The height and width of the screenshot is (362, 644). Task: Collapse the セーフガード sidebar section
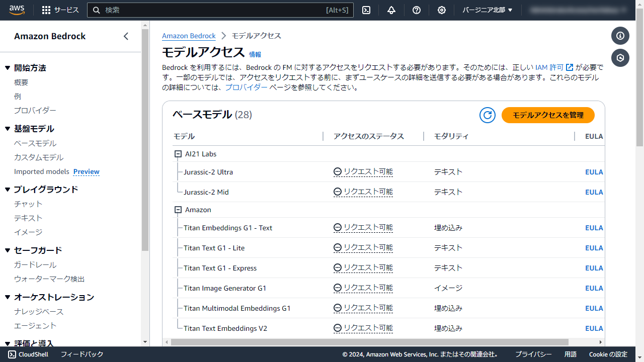8,250
